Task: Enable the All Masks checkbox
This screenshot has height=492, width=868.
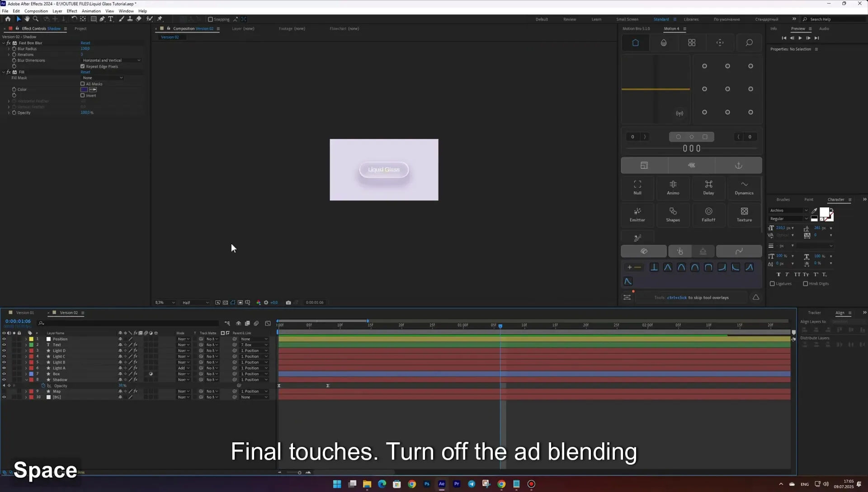Action: pos(83,84)
